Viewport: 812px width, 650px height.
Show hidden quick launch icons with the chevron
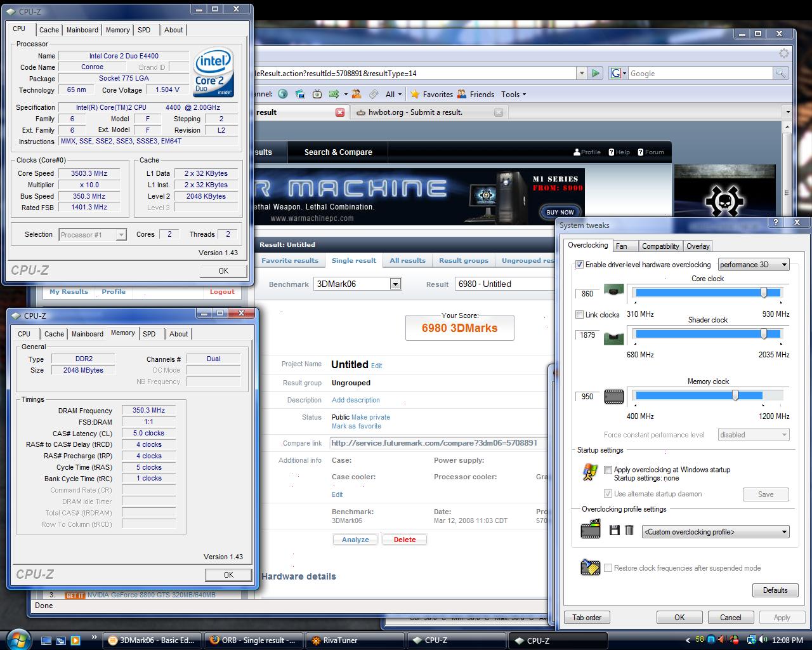coord(95,637)
